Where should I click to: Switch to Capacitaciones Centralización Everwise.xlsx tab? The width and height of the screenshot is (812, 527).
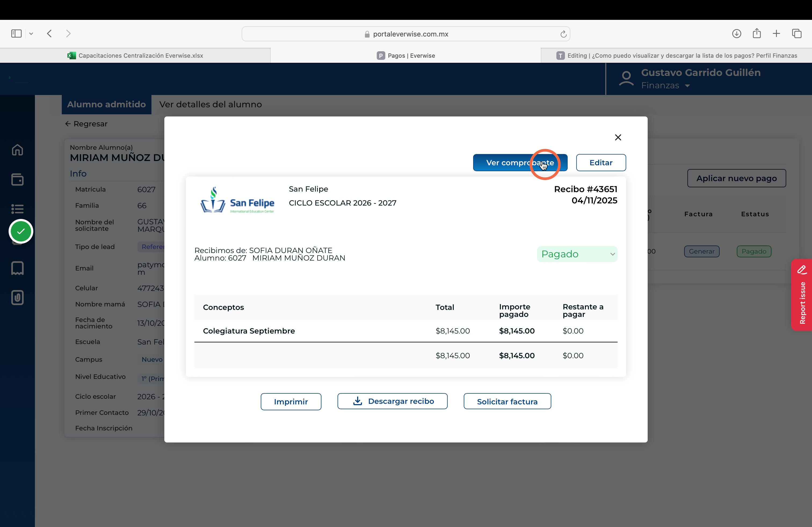click(135, 56)
